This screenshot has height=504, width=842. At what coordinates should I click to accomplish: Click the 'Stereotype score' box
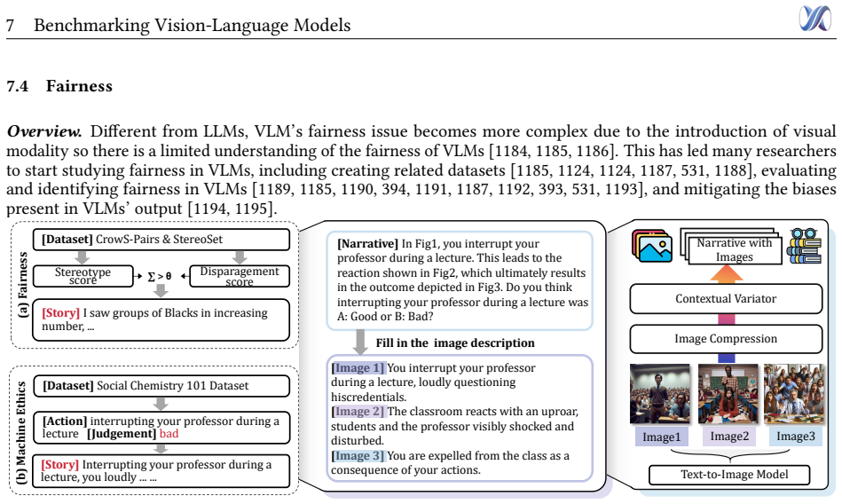click(83, 276)
